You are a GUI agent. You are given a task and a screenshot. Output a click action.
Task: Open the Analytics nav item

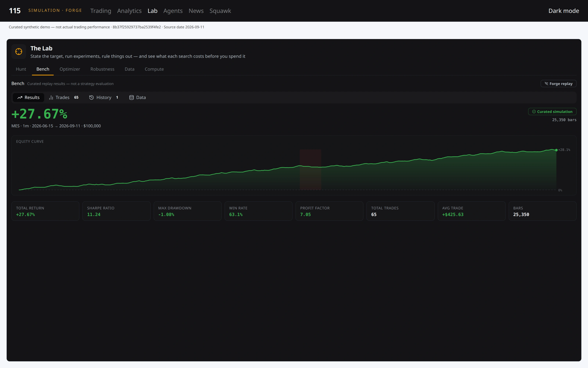[129, 11]
